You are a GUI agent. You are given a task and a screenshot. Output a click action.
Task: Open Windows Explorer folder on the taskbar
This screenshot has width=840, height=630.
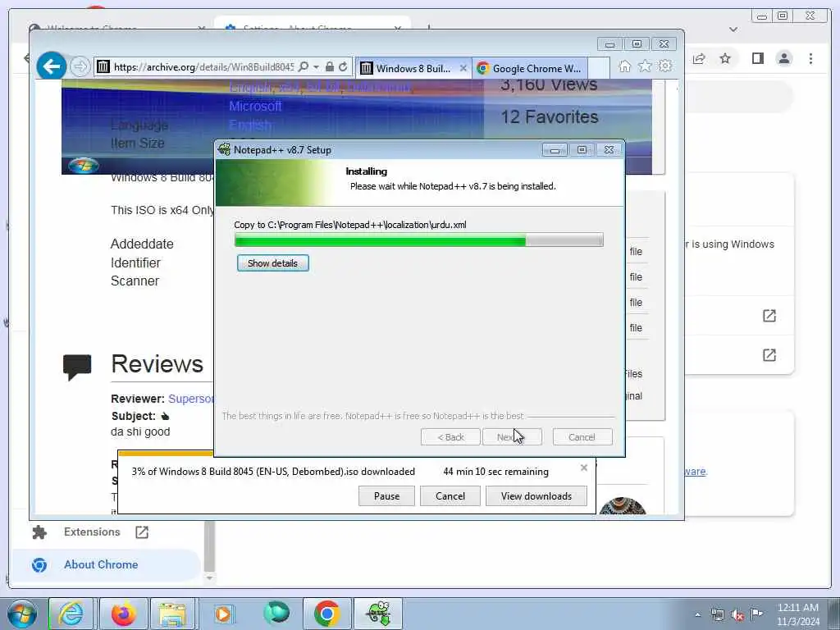(x=172, y=614)
